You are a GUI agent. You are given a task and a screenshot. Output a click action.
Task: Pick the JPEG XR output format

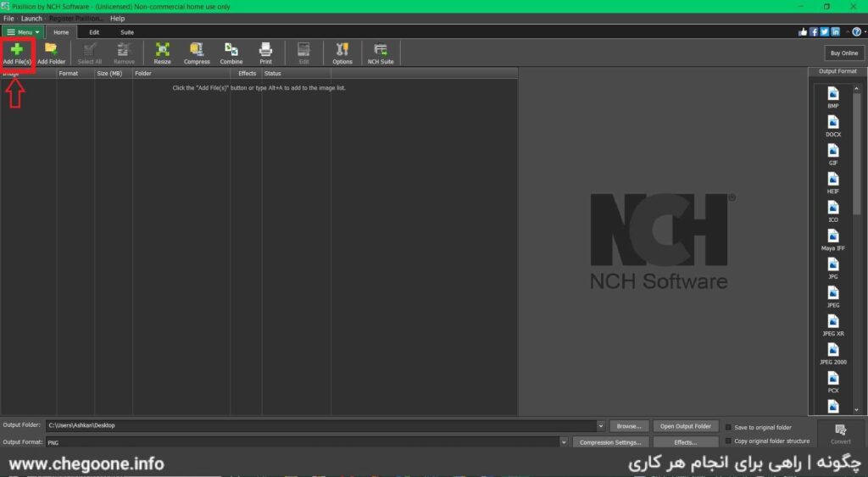(832, 325)
